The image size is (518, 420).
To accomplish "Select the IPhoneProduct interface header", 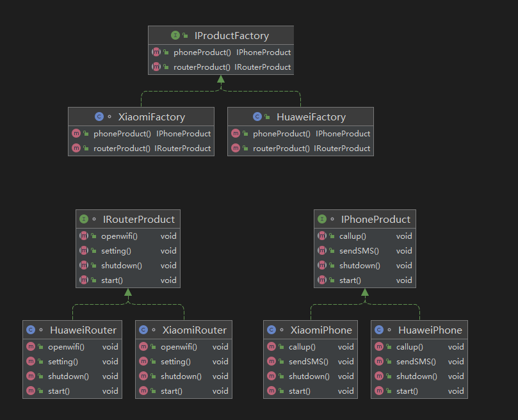I will click(x=365, y=219).
